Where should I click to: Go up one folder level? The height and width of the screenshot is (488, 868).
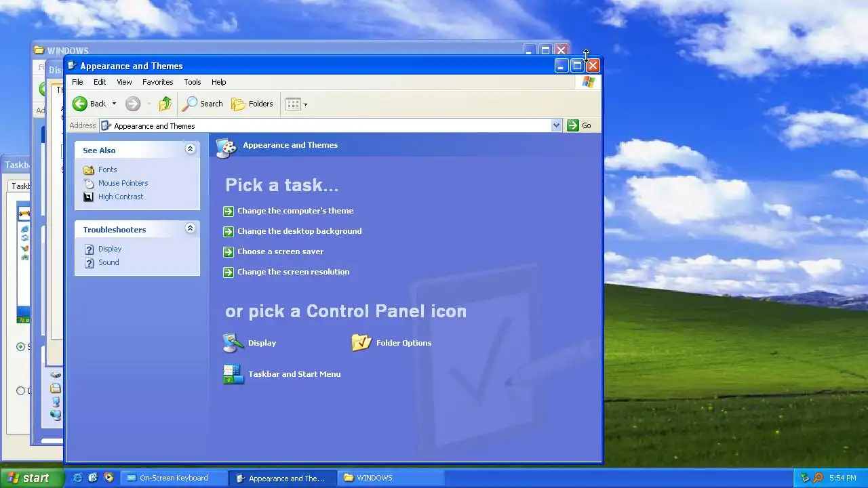tap(165, 104)
